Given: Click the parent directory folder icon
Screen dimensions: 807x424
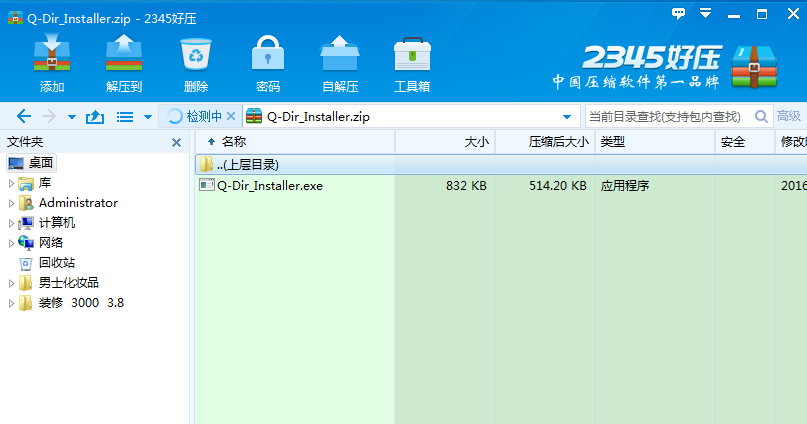Looking at the screenshot, I should click(206, 164).
